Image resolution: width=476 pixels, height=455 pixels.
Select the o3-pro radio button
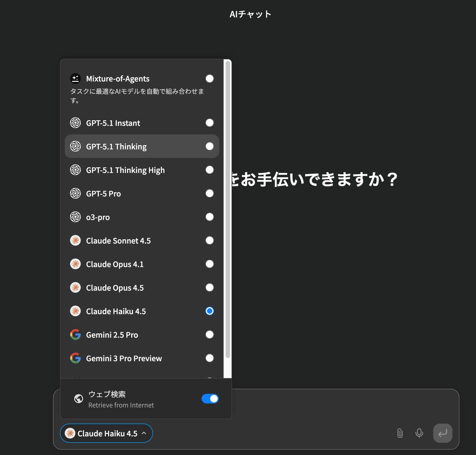pyautogui.click(x=209, y=217)
